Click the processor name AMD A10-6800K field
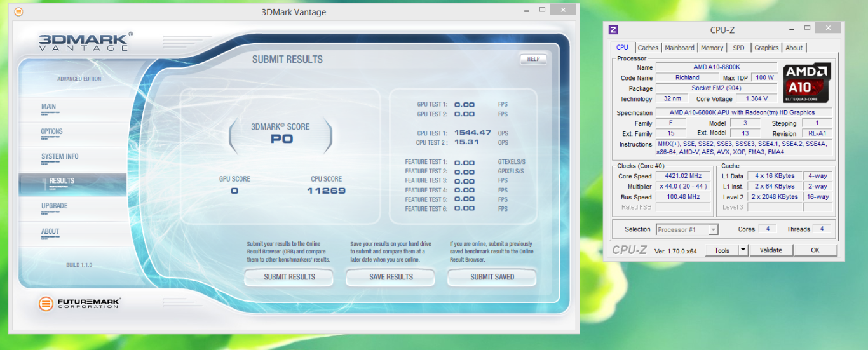This screenshot has width=868, height=350. click(x=716, y=67)
